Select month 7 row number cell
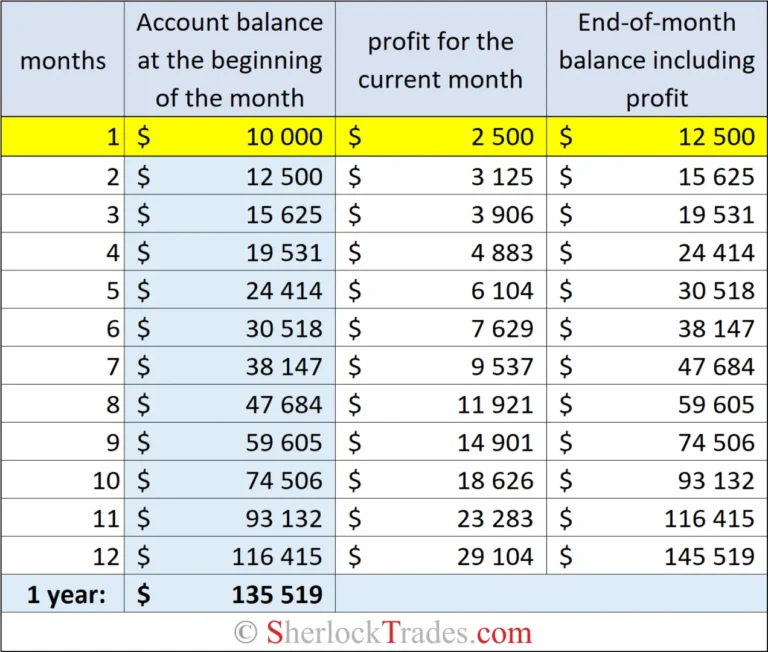768x652 pixels. [112, 367]
